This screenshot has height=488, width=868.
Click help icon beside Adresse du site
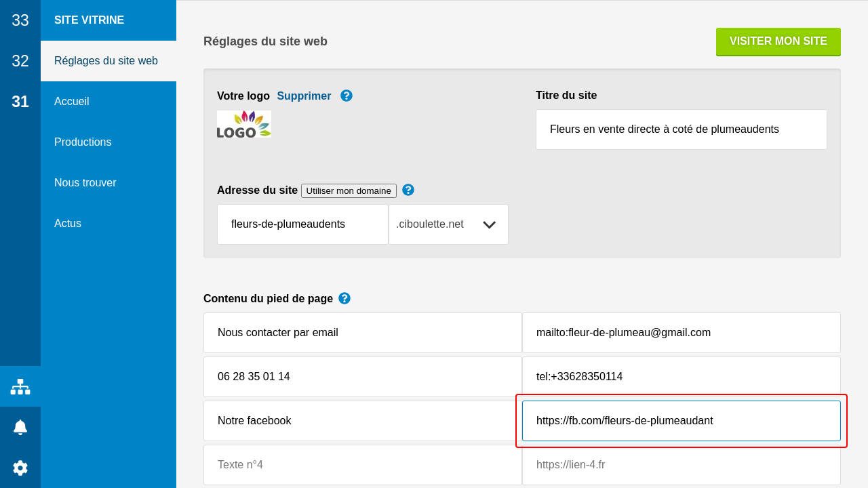point(408,190)
